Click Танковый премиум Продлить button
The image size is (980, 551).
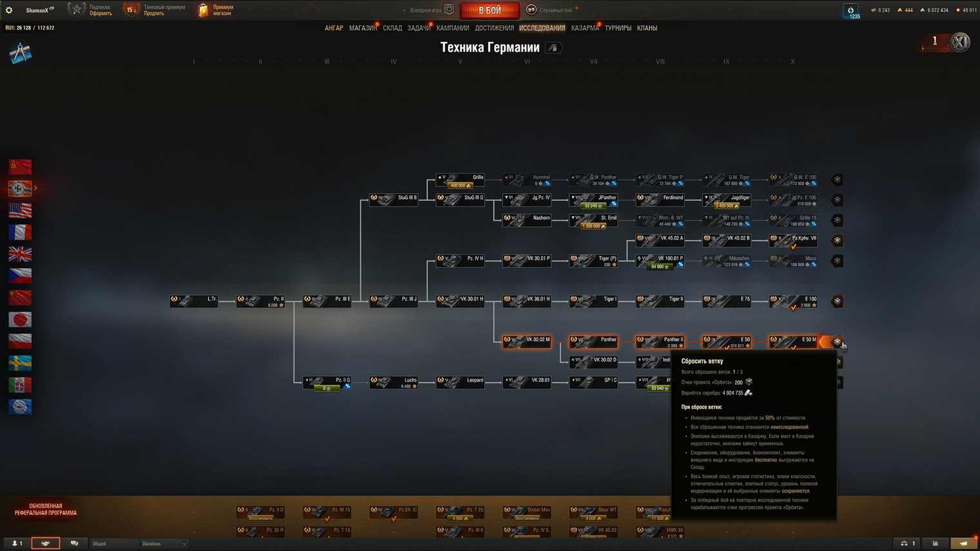coord(155,10)
